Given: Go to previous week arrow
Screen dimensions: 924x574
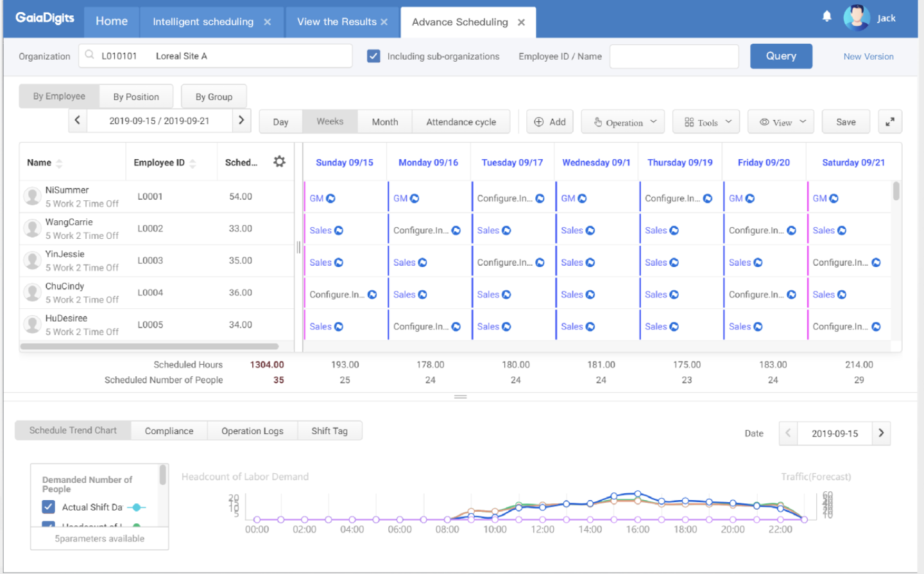Looking at the screenshot, I should click(78, 121).
